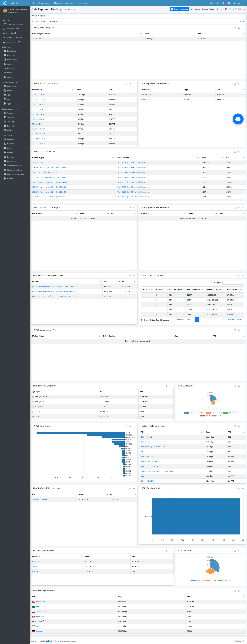Image resolution: width=247 pixels, height=644 pixels.
Task: Collapse the TOP 10 Conversações IPv4 panel
Action: (242, 152)
